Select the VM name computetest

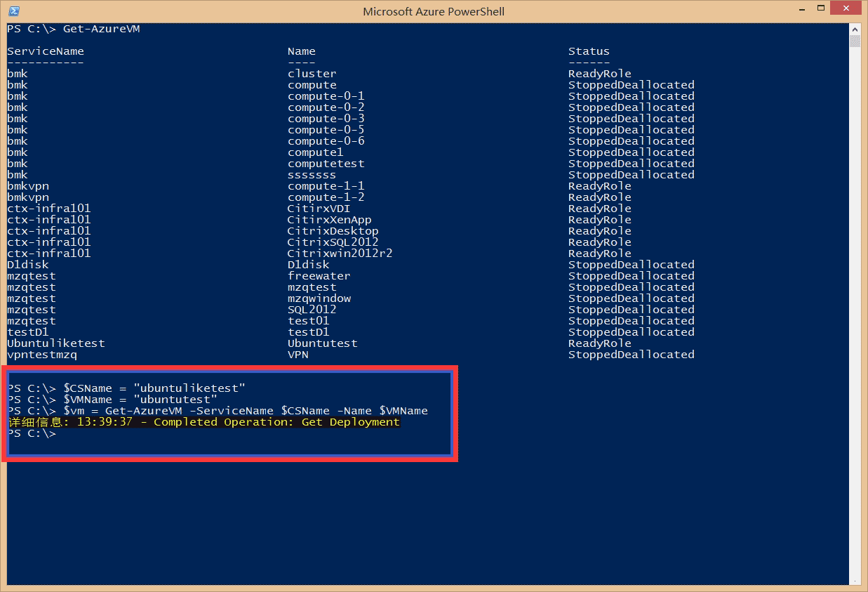point(326,164)
